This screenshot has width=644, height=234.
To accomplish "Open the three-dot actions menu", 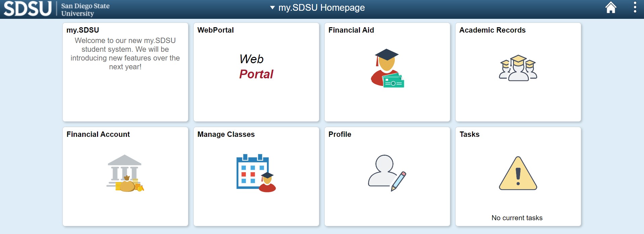I will [x=635, y=7].
